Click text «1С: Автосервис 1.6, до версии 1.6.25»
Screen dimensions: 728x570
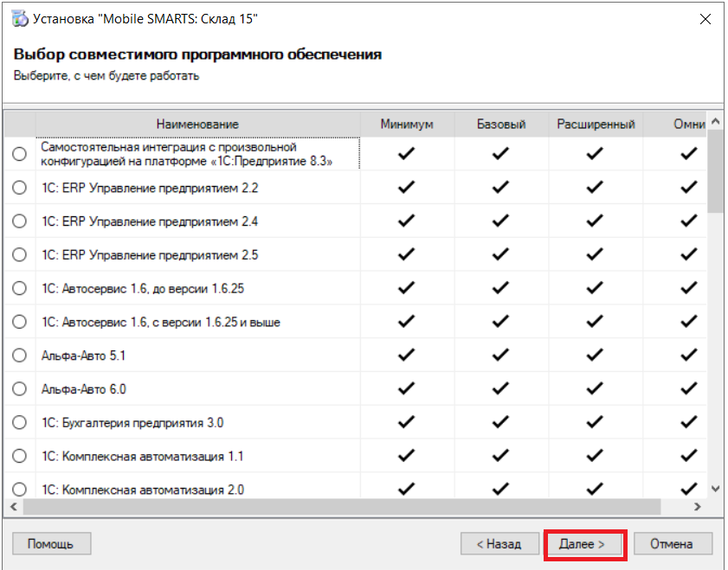tap(143, 289)
